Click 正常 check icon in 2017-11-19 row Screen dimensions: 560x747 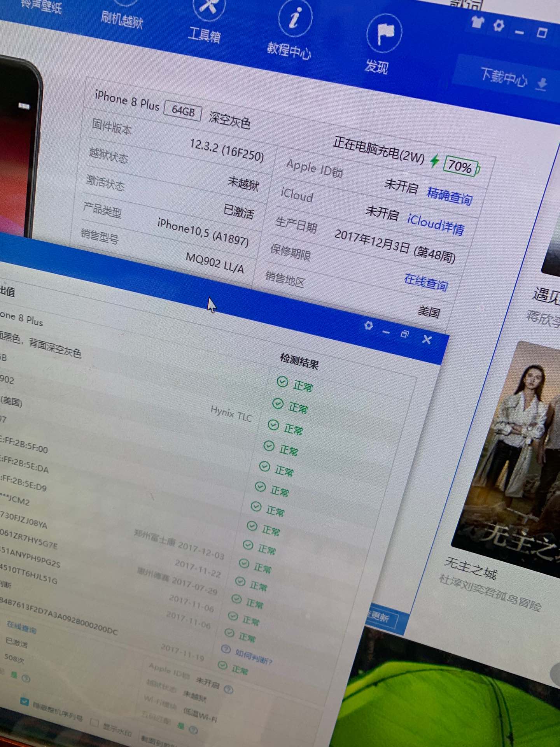click(222, 665)
